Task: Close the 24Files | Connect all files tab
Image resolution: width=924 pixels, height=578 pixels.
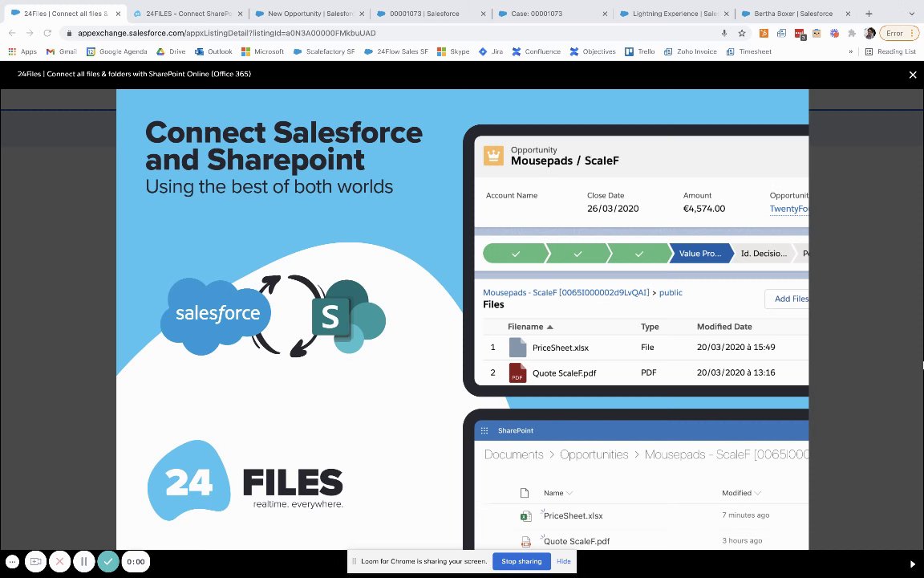Action: pyautogui.click(x=118, y=14)
